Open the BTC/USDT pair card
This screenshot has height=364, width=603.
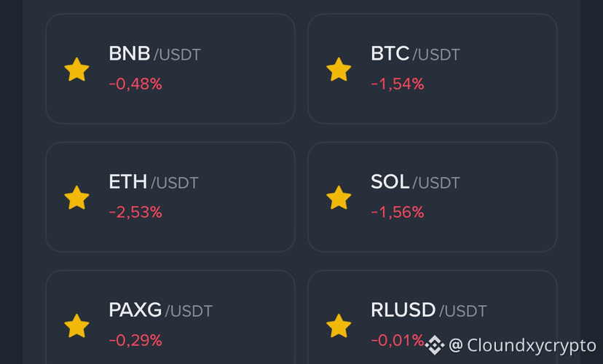[433, 69]
